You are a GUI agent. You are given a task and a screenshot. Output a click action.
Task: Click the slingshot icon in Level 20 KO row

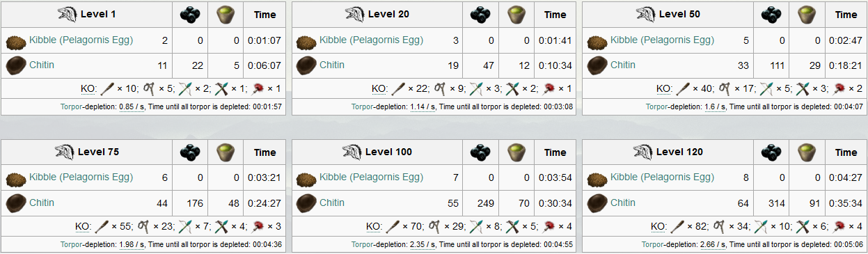coord(441,88)
